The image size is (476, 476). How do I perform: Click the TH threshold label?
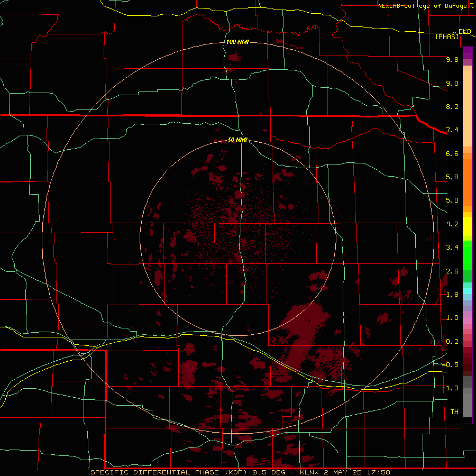[x=454, y=412]
